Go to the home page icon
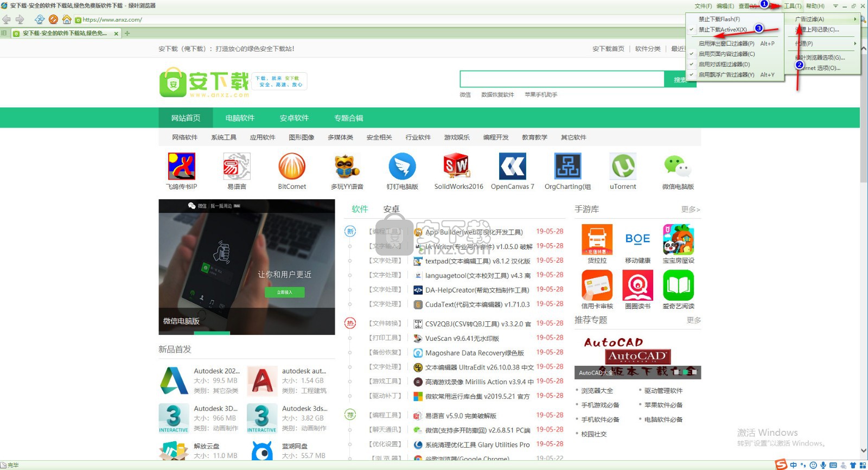Screen dimensions: 868x470 pyautogui.click(x=67, y=20)
